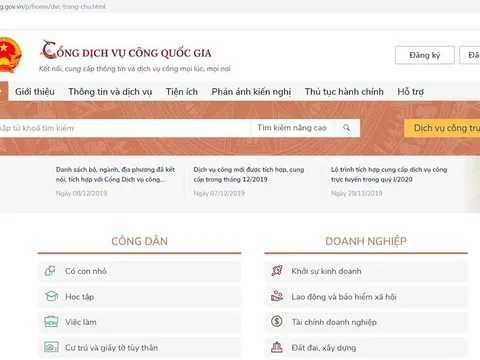Select the Việc làm category
The height and width of the screenshot is (360, 480).
coord(139,322)
